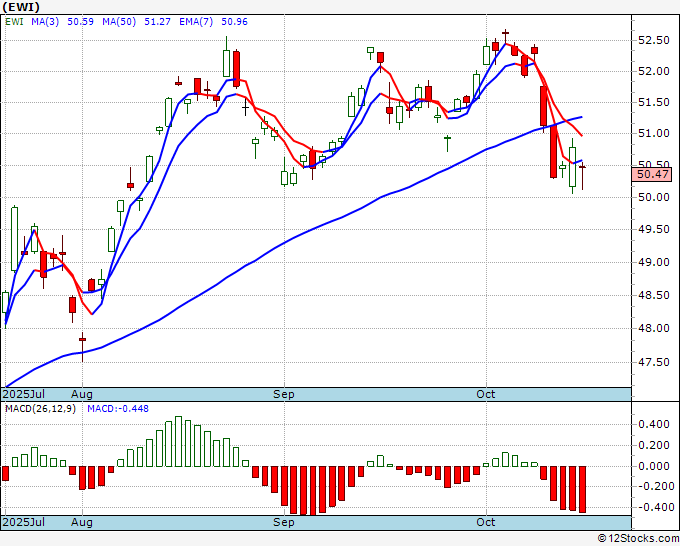The height and width of the screenshot is (546, 680).
Task: Click the last candlestick near 50.47
Action: pos(582,176)
